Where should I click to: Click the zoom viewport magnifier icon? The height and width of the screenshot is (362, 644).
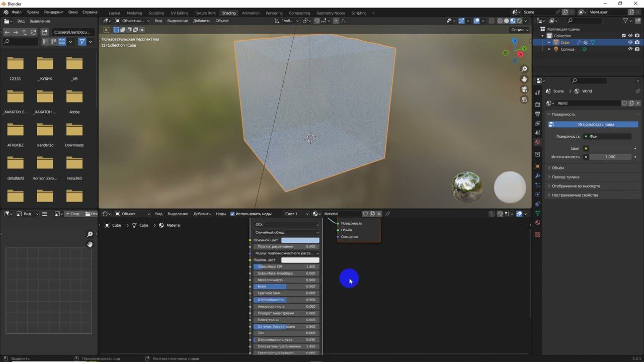click(x=524, y=69)
